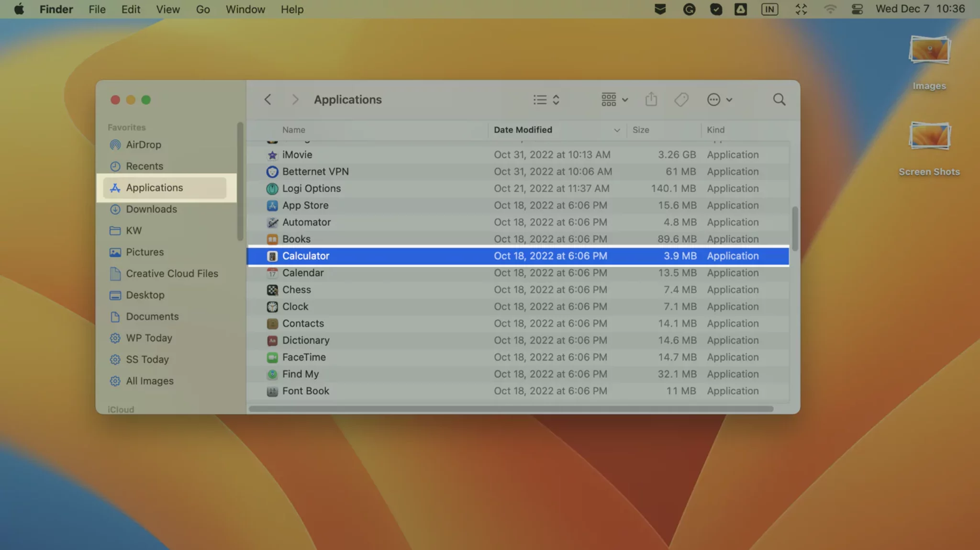Click iMovie's 3.26 GB size cell
The image size is (980, 550).
coord(677,155)
